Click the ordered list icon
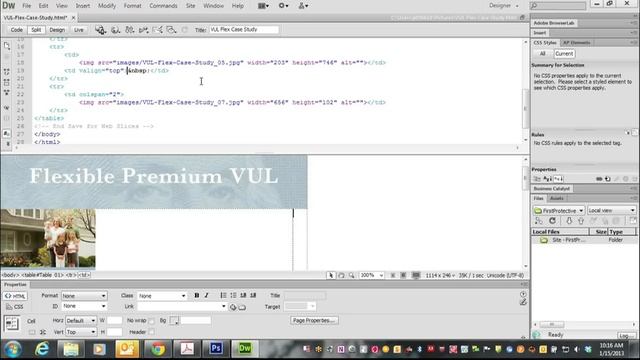 (x=233, y=295)
